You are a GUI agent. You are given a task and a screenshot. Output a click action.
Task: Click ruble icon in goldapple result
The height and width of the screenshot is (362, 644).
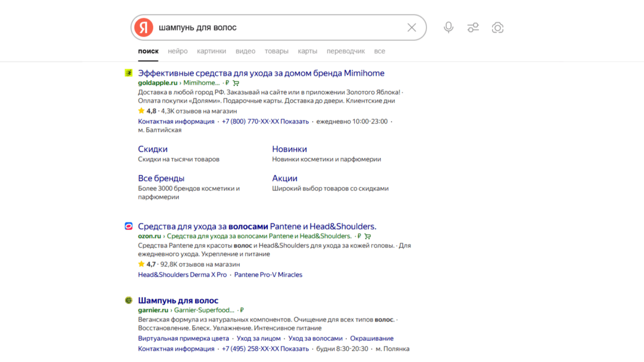coord(227,83)
